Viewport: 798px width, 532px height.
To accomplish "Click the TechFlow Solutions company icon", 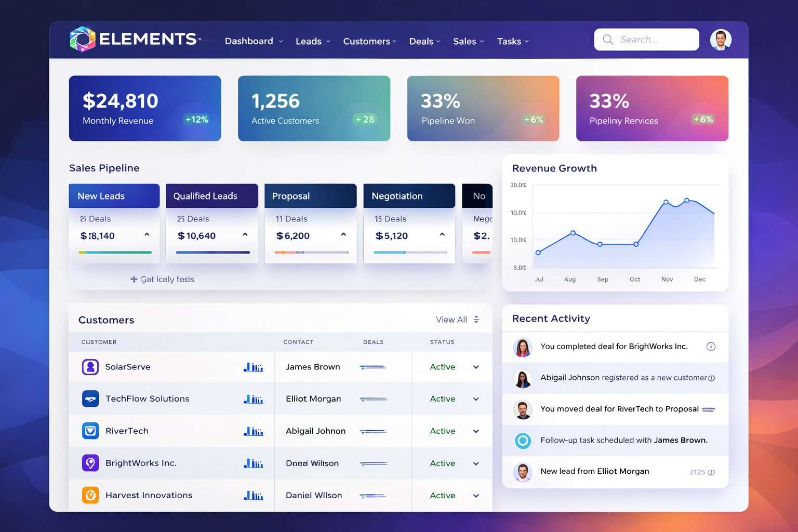I will (x=90, y=399).
